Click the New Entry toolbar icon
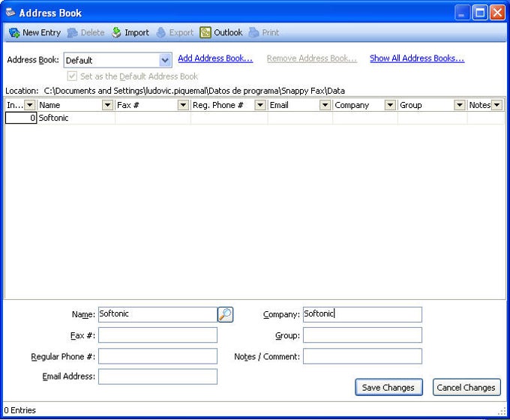This screenshot has width=510, height=420. point(14,32)
